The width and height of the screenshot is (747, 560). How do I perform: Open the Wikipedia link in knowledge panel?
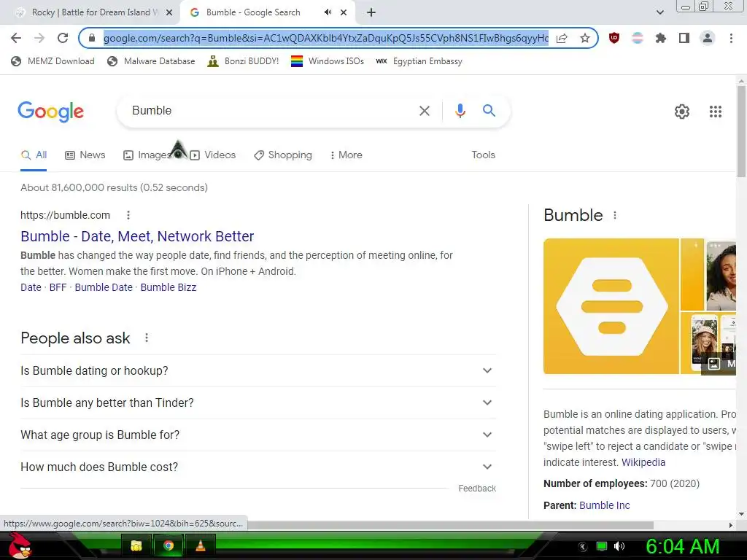pos(643,462)
